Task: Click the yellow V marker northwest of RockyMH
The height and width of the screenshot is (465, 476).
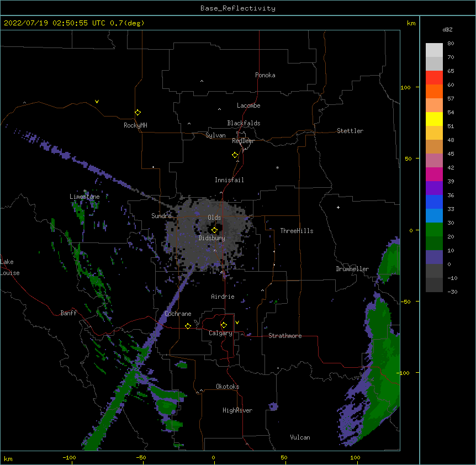Action: point(97,102)
